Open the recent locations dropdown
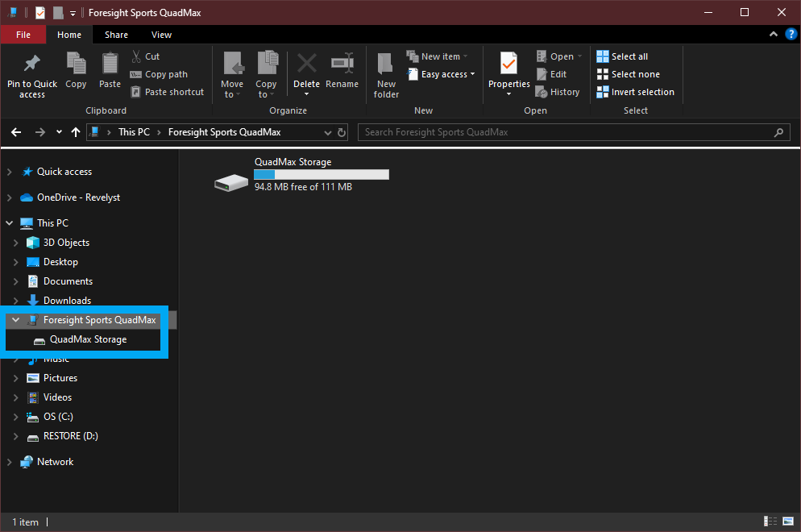 pos(60,132)
